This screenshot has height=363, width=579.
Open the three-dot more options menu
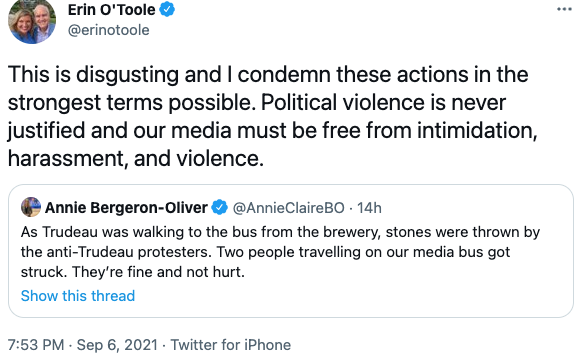tap(564, 9)
